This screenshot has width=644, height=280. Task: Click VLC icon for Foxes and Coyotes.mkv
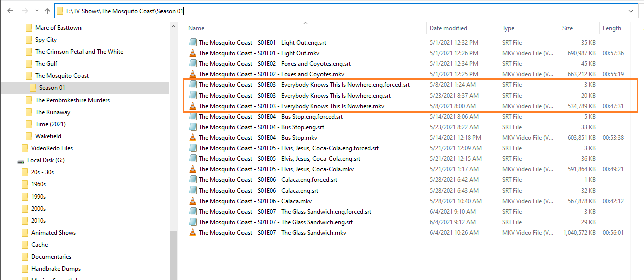192,74
